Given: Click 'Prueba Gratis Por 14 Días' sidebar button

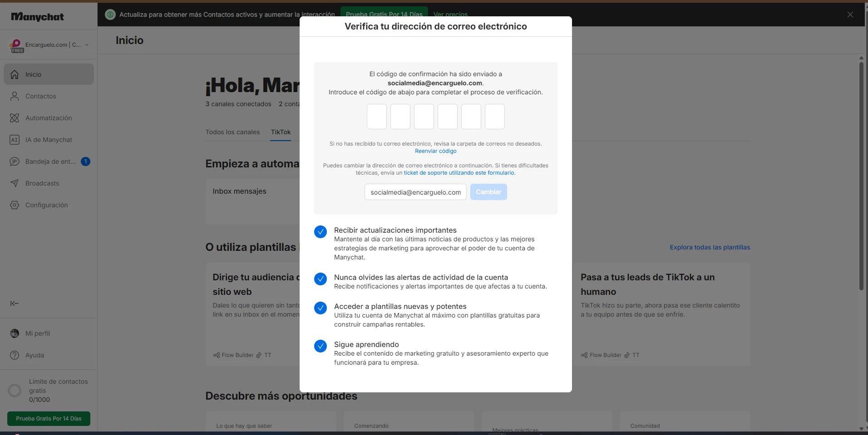Looking at the screenshot, I should [x=49, y=419].
